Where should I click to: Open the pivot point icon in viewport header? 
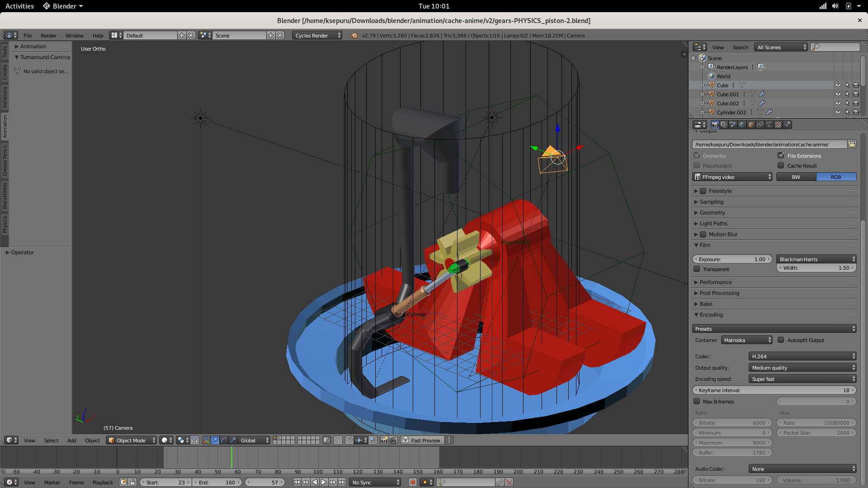180,440
